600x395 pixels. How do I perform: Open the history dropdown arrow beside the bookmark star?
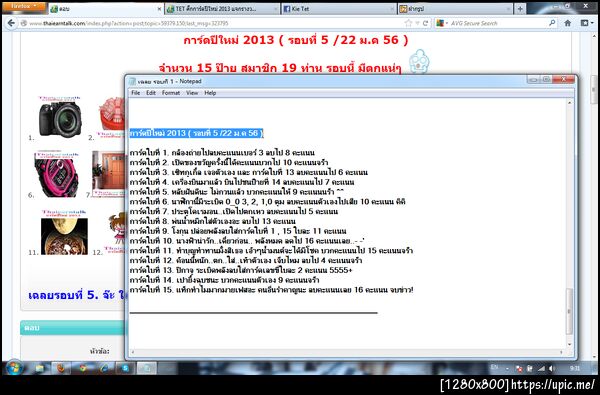417,23
